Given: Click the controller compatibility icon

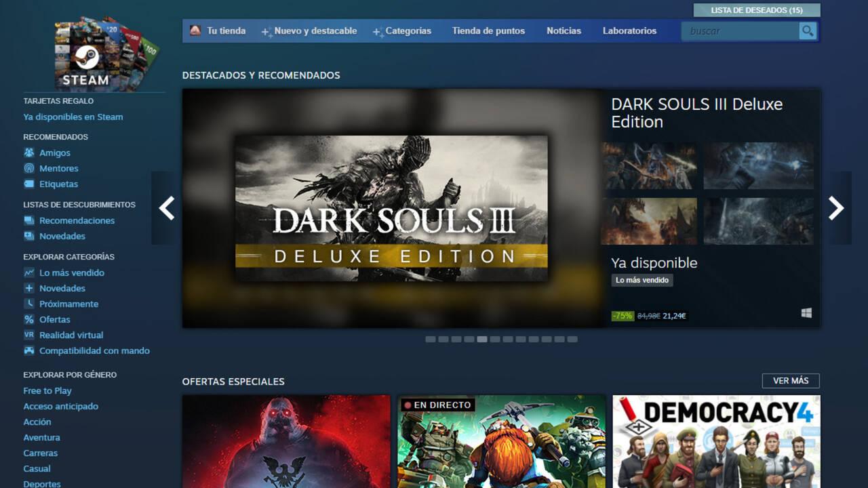Looking at the screenshot, I should click(x=29, y=350).
